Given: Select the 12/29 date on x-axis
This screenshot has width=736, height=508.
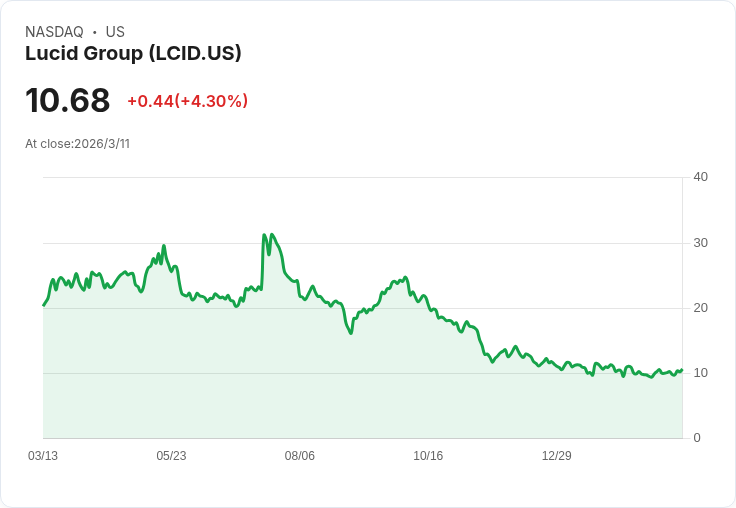Looking at the screenshot, I should click(x=556, y=456).
